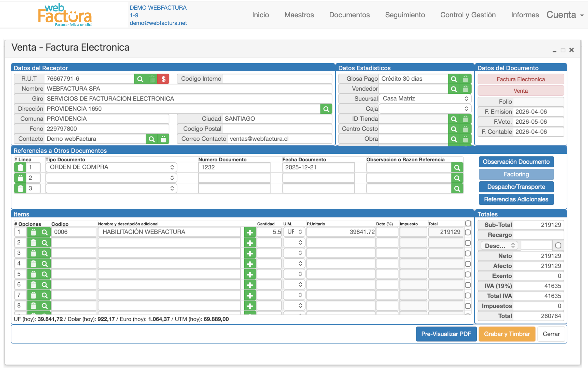Open the Informes menu

point(525,15)
